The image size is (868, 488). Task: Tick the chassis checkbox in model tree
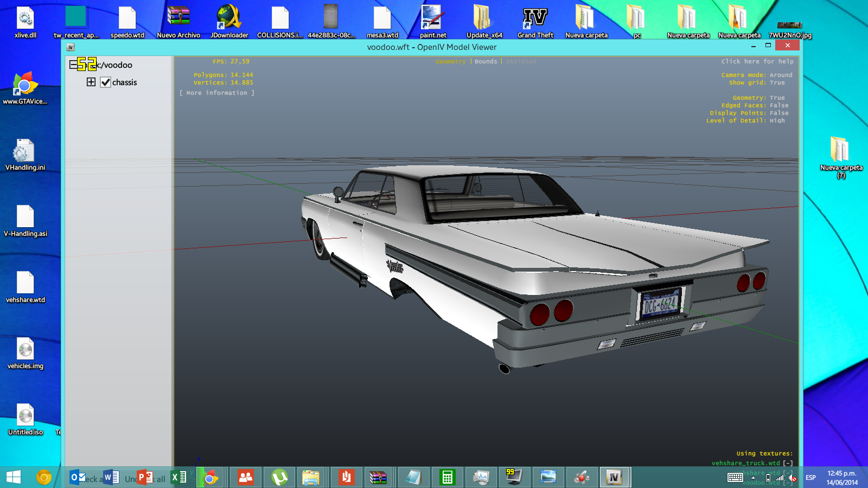[106, 82]
